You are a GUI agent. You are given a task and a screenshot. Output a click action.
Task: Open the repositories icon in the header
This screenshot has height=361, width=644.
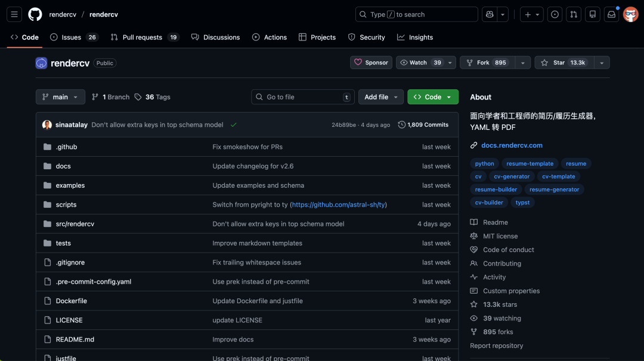(593, 14)
